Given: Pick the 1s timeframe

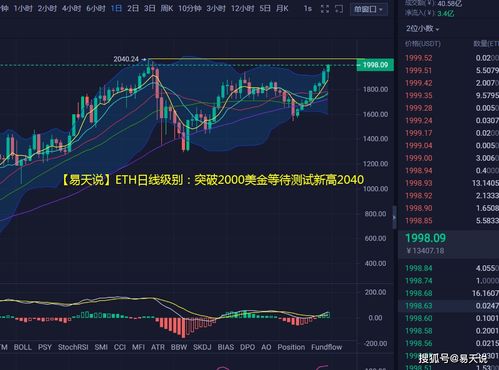Looking at the screenshot, I should tap(308, 8).
